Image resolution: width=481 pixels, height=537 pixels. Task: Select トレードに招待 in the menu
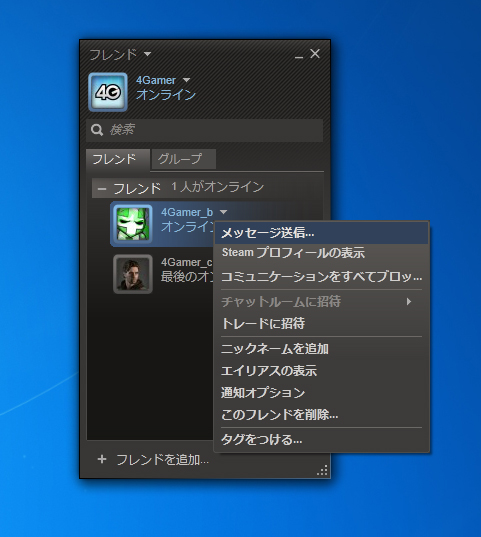pyautogui.click(x=321, y=324)
